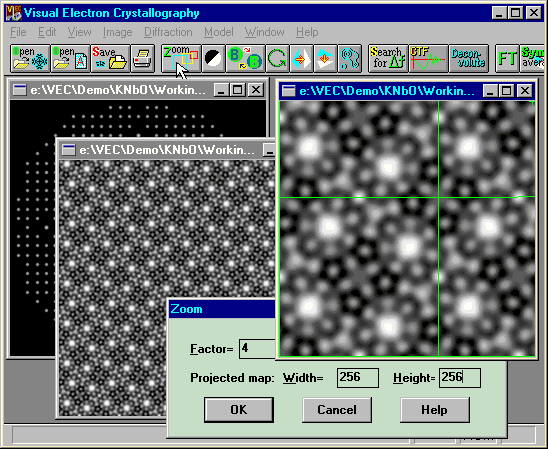Open the Model menu
This screenshot has width=548, height=449.
pyautogui.click(x=219, y=32)
